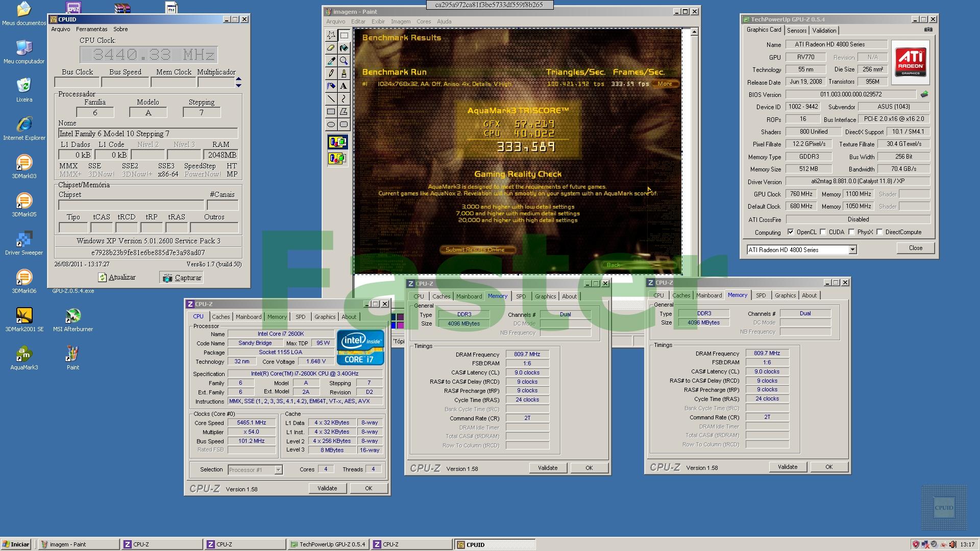The height and width of the screenshot is (551, 980).
Task: Switch to the imagem - Paint taskbar button
Action: [79, 544]
